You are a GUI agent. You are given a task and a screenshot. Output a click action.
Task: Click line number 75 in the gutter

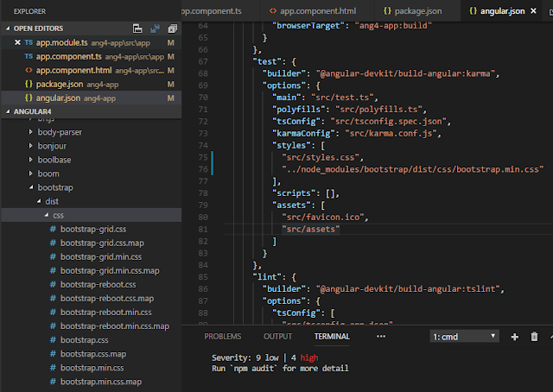[203, 157]
